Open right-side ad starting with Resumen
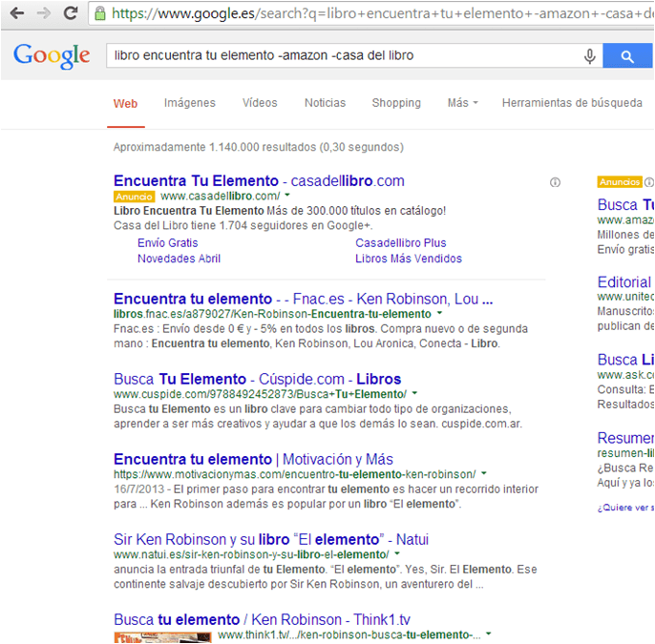Viewport: 655px width, 644px height. [625, 438]
